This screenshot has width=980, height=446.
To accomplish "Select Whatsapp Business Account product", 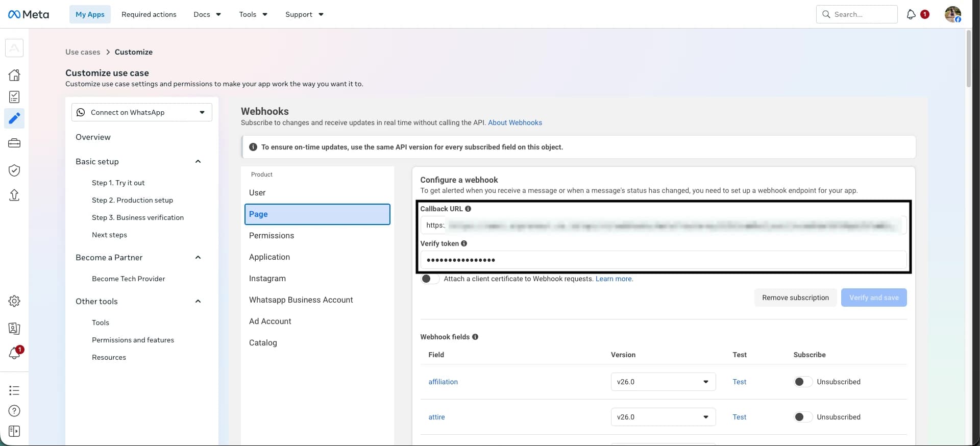I will point(301,300).
